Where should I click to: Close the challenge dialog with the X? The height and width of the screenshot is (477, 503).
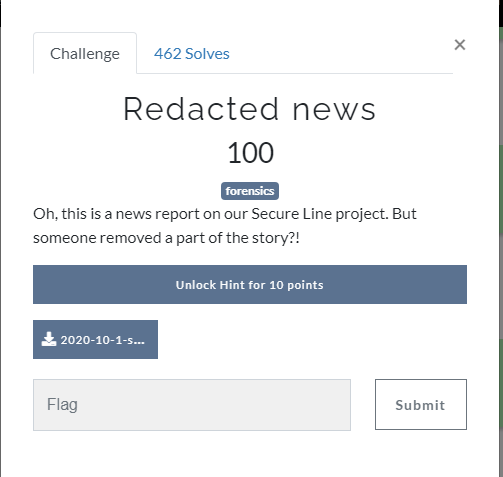(x=460, y=44)
